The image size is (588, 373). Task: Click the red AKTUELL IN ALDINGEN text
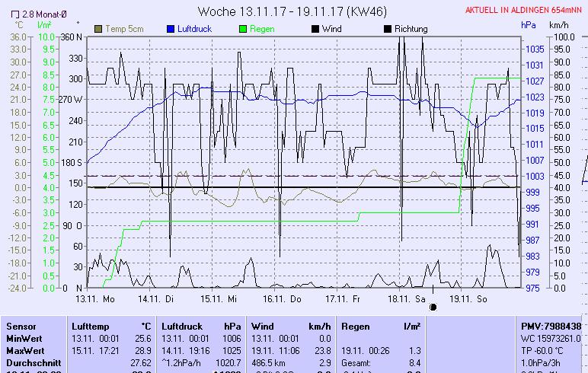tap(525, 10)
